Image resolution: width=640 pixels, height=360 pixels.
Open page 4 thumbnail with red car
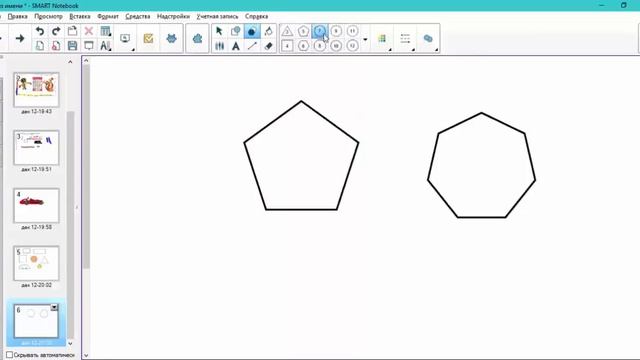[x=36, y=205]
